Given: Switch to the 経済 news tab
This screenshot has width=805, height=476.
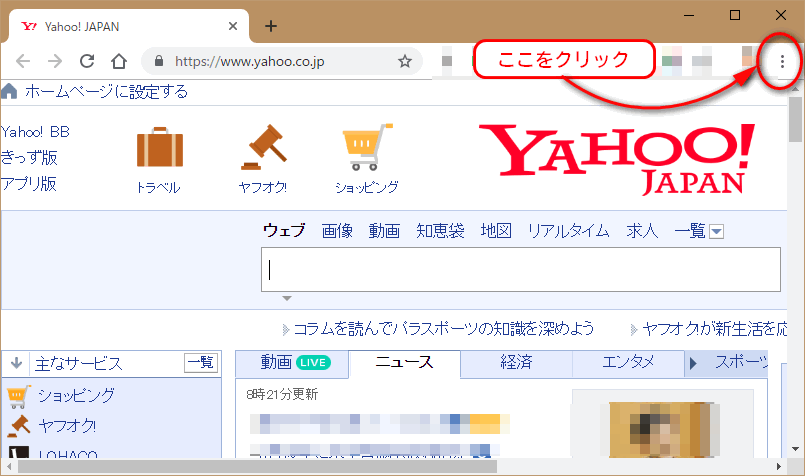Looking at the screenshot, I should 516,362.
